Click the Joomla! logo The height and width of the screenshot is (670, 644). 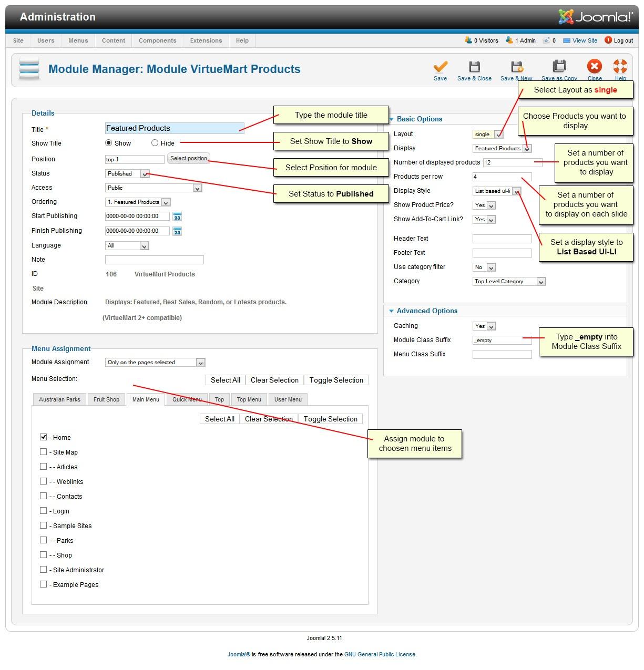(595, 17)
